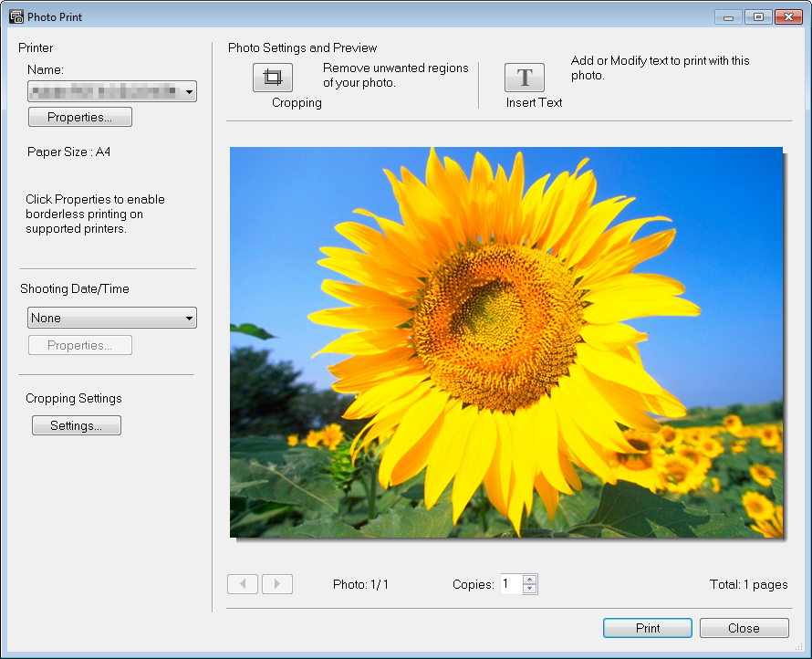The image size is (812, 659).
Task: Click the Insert Text T icon
Action: [x=524, y=78]
